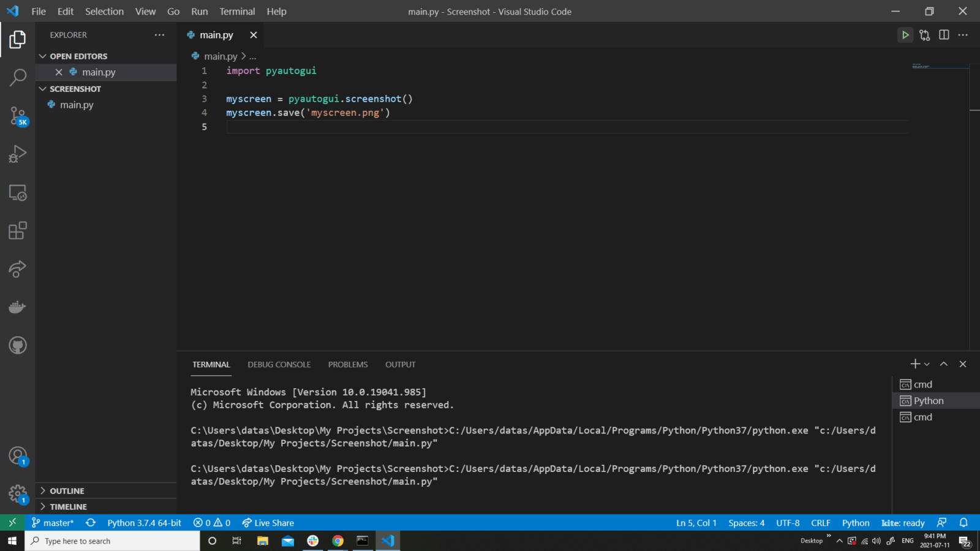This screenshot has width=980, height=551.
Task: Change indentation via Spaces: 4
Action: (x=747, y=522)
